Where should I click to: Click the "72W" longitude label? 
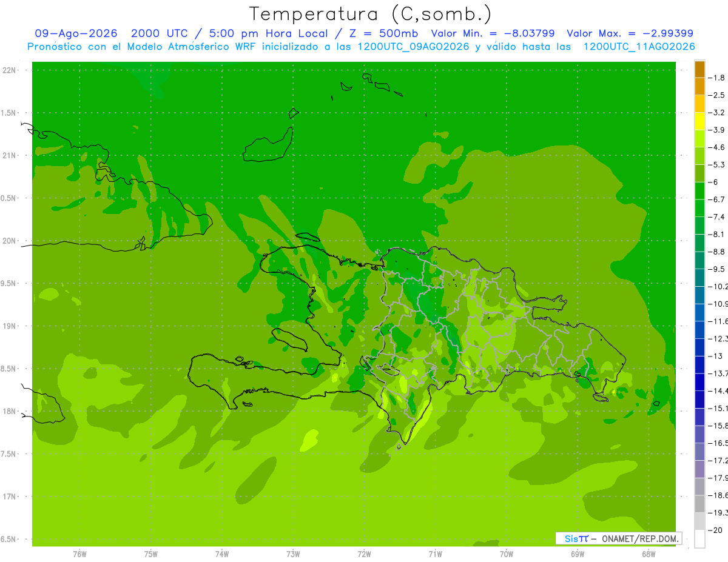[364, 554]
